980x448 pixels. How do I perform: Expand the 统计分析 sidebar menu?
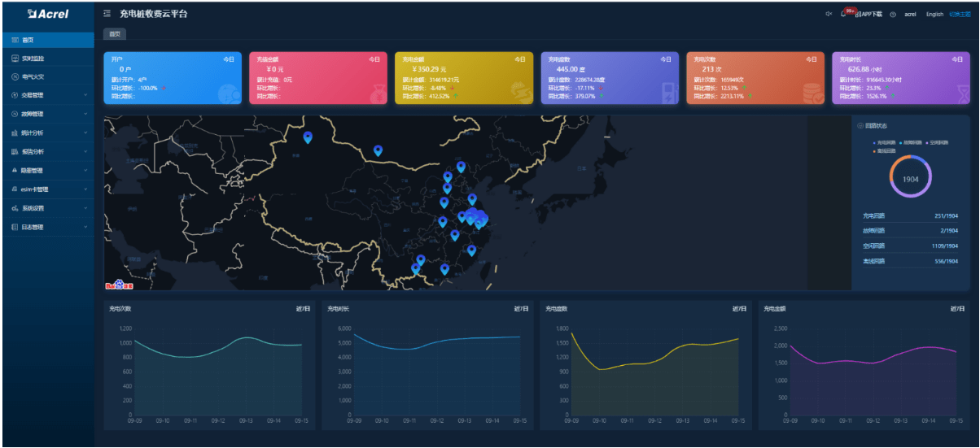coord(47,133)
